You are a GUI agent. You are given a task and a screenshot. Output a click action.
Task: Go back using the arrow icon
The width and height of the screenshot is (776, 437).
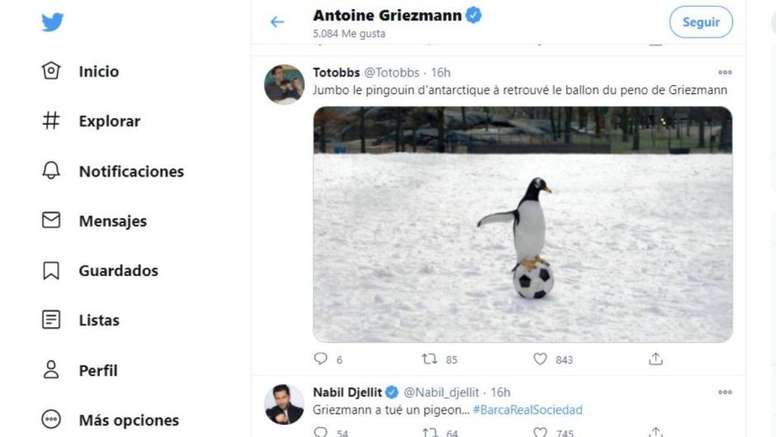pyautogui.click(x=277, y=22)
